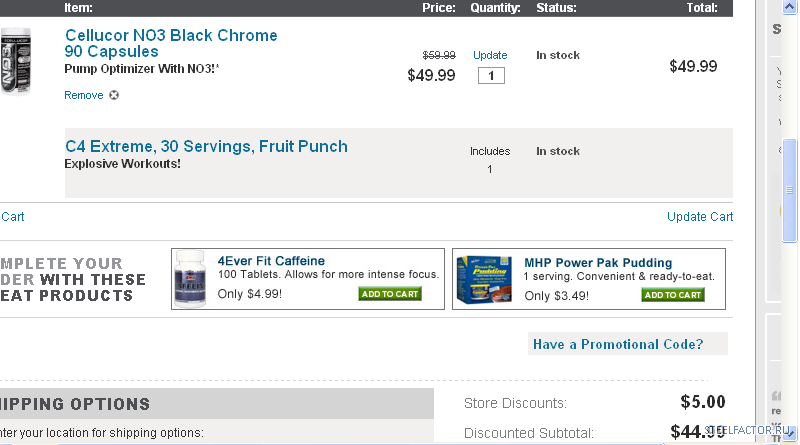The height and width of the screenshot is (445, 800).
Task: Click the scrollbar up arrow
Action: click(789, 6)
